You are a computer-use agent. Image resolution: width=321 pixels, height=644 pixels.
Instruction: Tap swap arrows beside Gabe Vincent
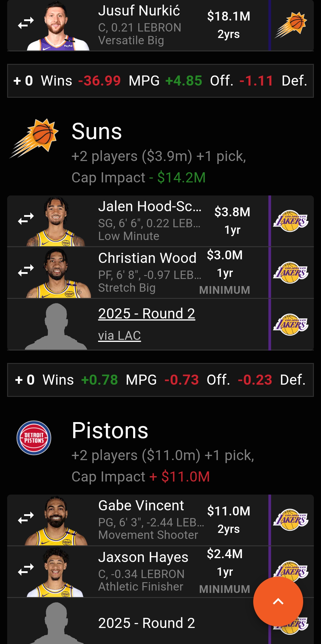click(26, 518)
